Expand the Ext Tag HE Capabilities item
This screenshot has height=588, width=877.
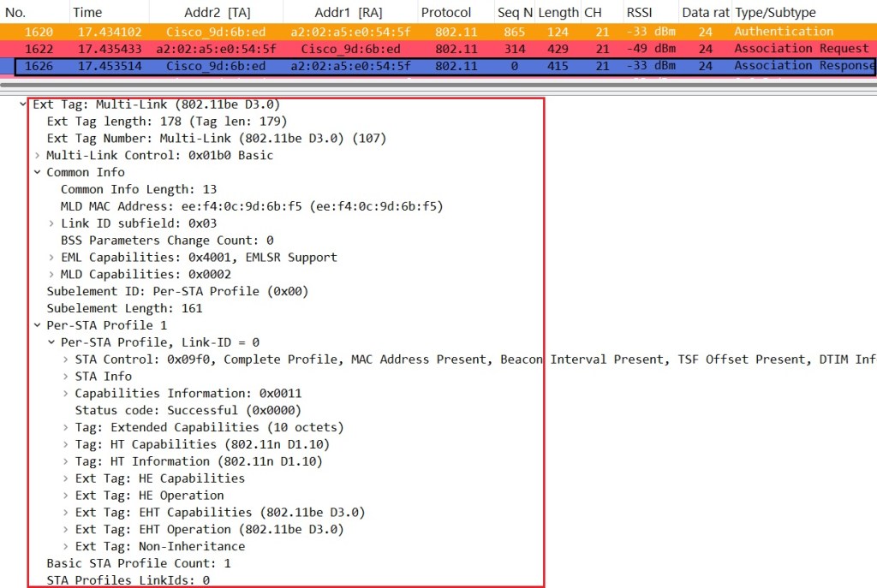point(66,478)
